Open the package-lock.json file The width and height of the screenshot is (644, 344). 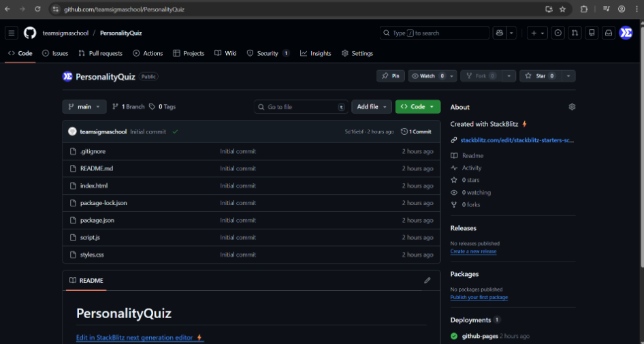coord(103,203)
